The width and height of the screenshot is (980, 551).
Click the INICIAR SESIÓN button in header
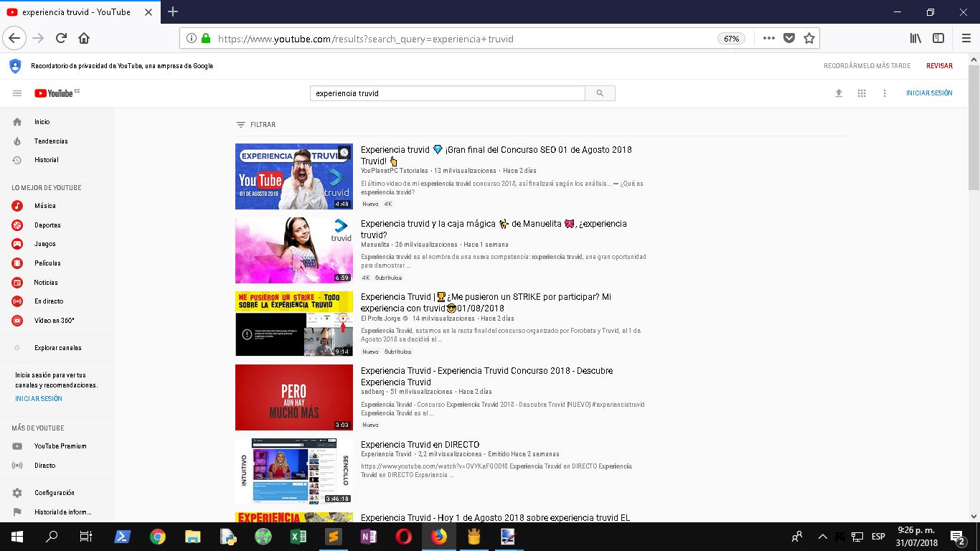point(929,93)
